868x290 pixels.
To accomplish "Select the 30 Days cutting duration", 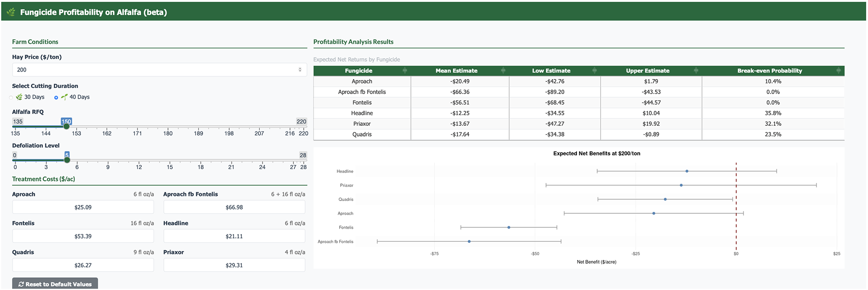I will click(11, 98).
